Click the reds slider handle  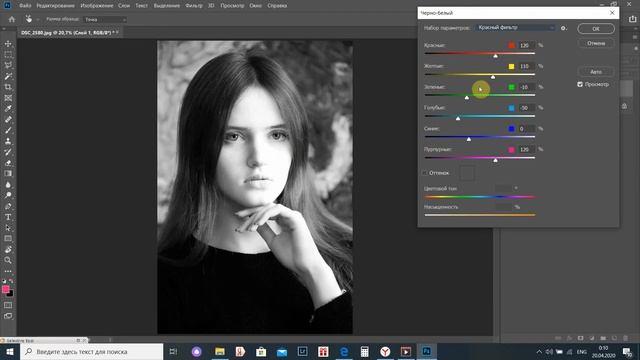pyautogui.click(x=496, y=56)
